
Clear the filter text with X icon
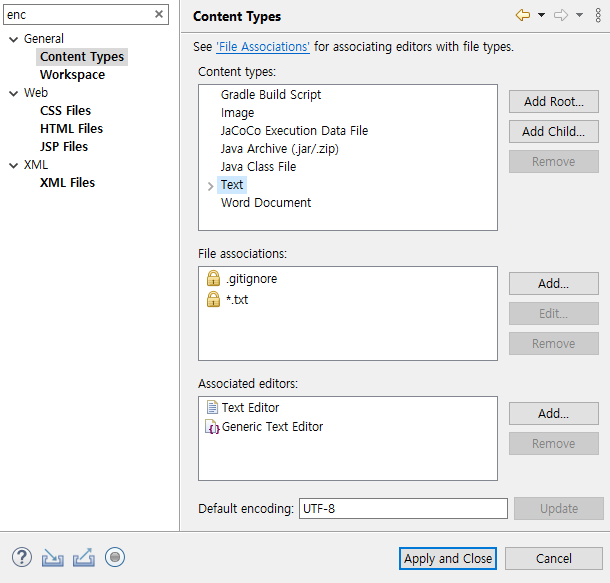pos(159,14)
